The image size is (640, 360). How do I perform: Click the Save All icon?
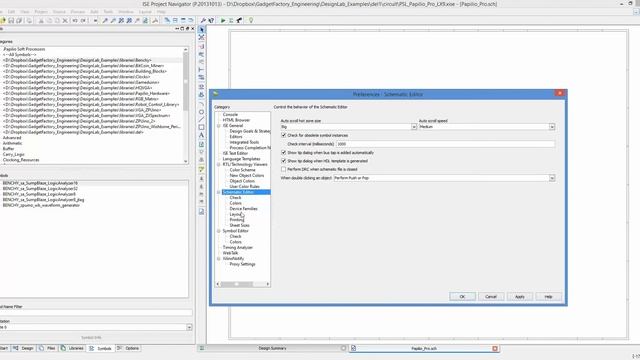pos(19,20)
